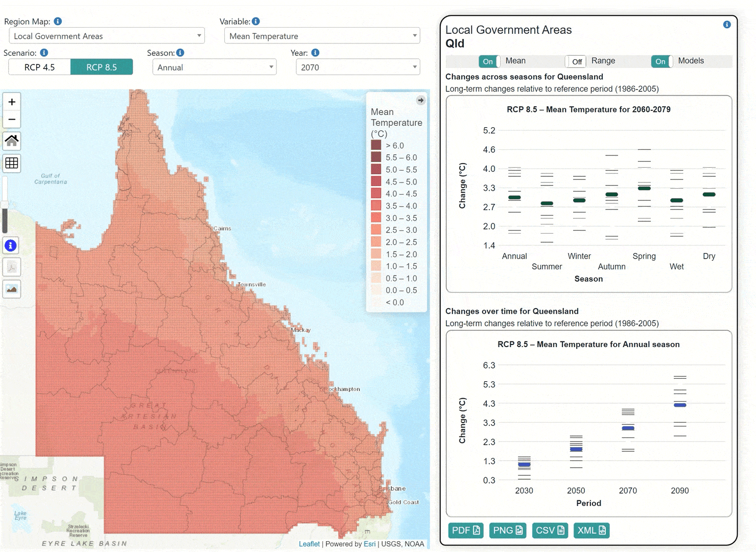Select the RCP 8.5 scenario tab

[x=102, y=67]
